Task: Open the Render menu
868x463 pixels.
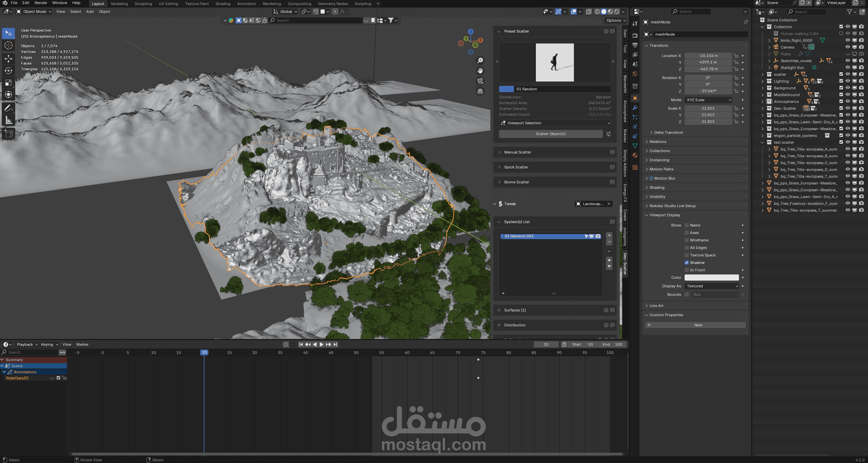Action: tap(41, 3)
